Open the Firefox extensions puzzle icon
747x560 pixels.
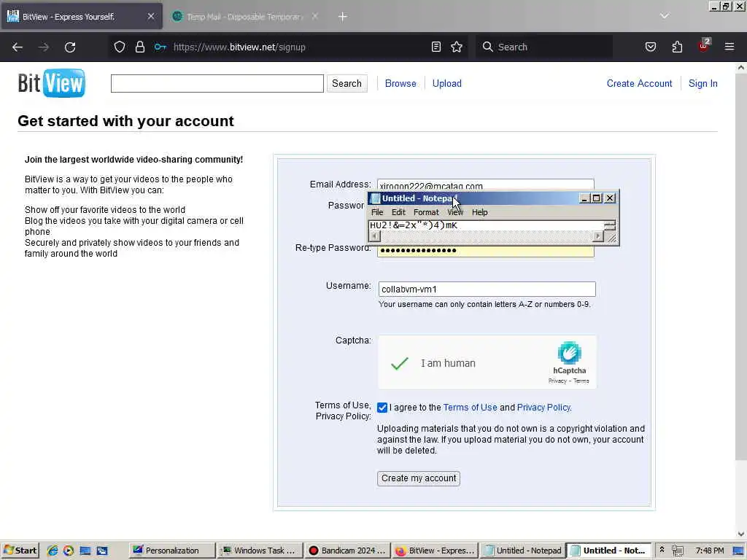point(677,47)
